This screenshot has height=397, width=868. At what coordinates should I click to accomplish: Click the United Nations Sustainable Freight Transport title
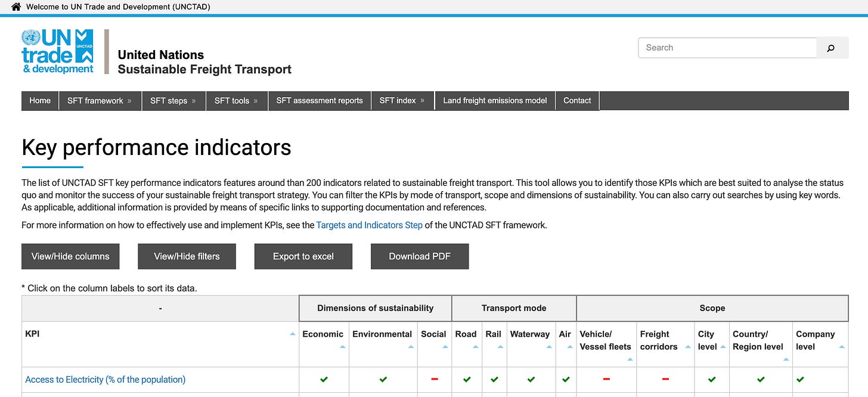(204, 62)
